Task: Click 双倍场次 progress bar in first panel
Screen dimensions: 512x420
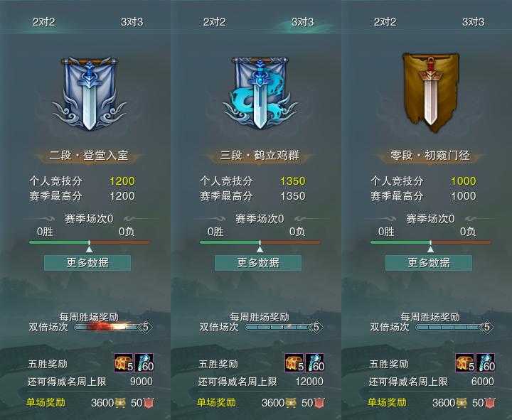Action: point(111,327)
